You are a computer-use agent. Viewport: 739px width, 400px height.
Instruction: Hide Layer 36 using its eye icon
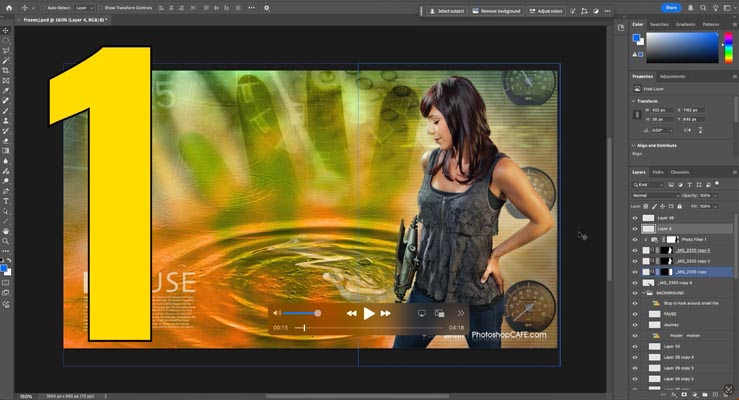point(635,217)
